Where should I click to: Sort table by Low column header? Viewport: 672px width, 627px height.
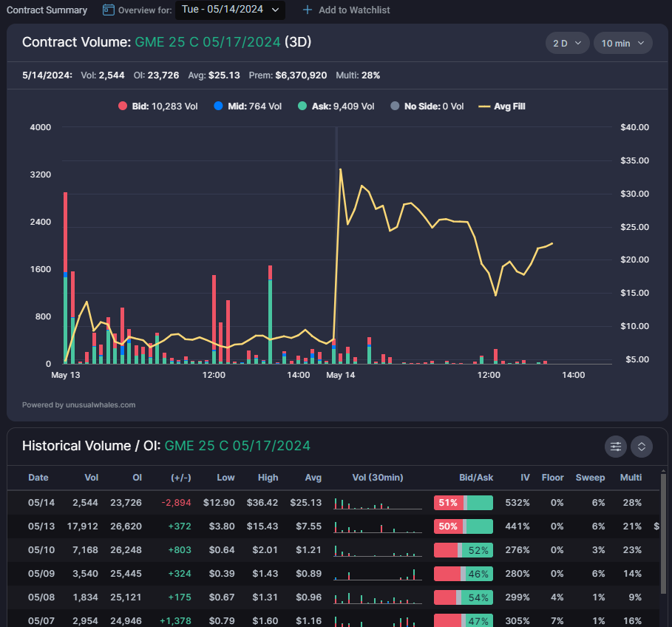[x=226, y=478]
